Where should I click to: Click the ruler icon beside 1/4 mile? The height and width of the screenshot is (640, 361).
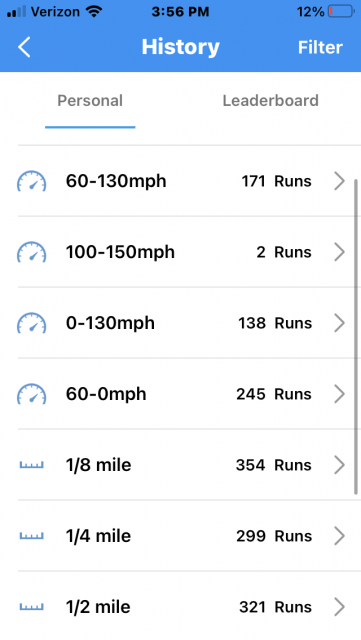click(31, 536)
